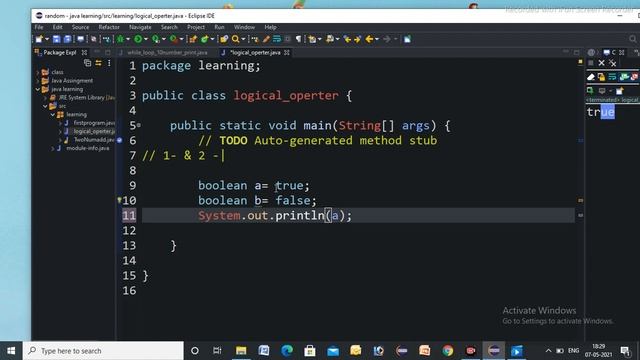
Task: Click Open Console icon in Console view
Action: point(620,91)
